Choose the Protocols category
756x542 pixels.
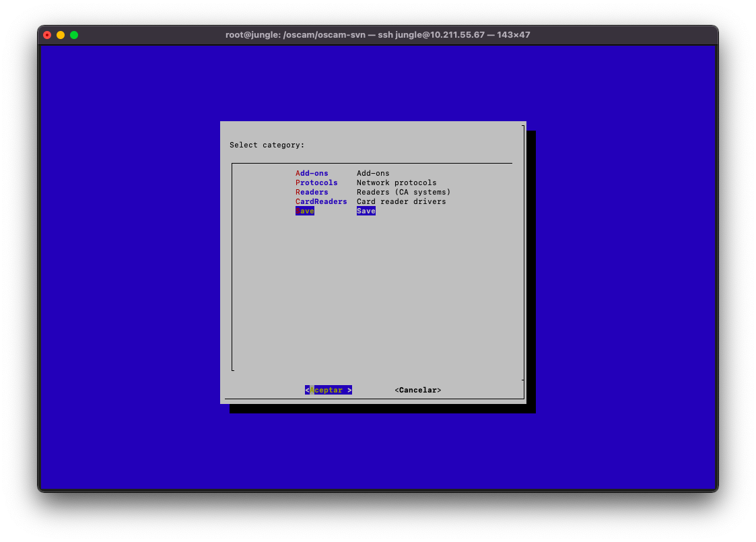pyautogui.click(x=316, y=182)
